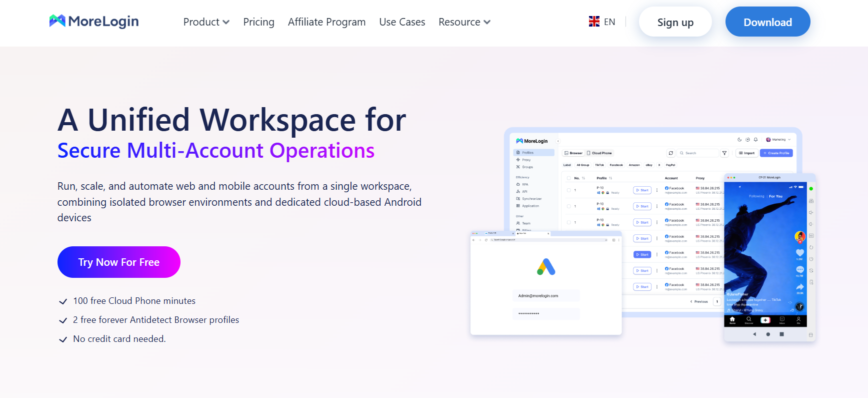Screen dimensions: 868x398
Task: Click the browser mockup reload icon
Action: click(486, 240)
